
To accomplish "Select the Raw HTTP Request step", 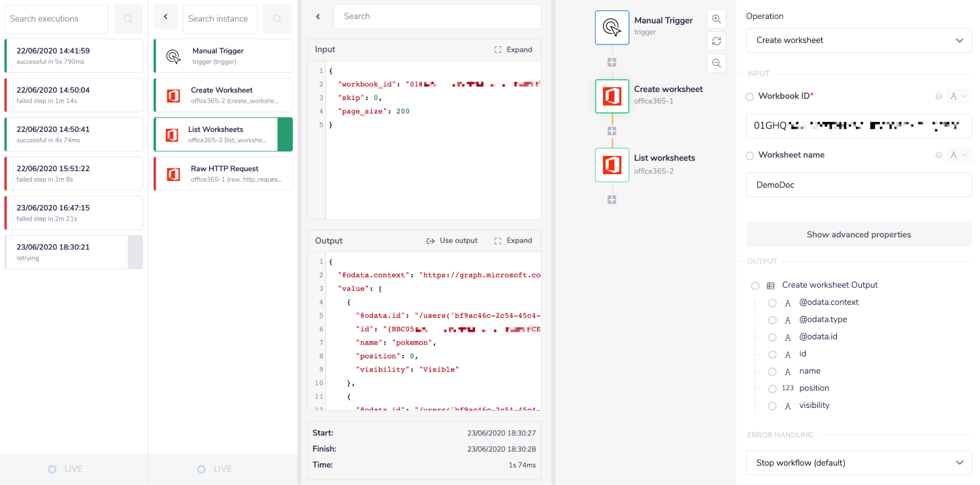I will coord(222,173).
